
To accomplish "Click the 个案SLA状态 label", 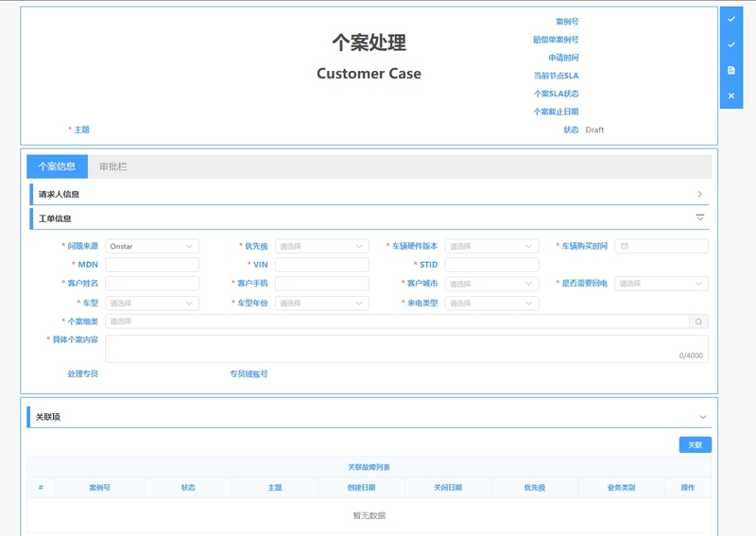I will 556,94.
